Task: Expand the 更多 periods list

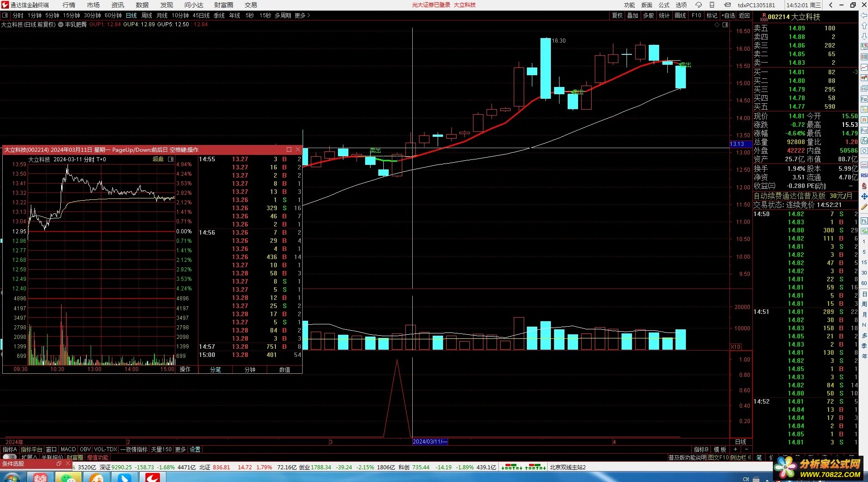Action: point(302,15)
